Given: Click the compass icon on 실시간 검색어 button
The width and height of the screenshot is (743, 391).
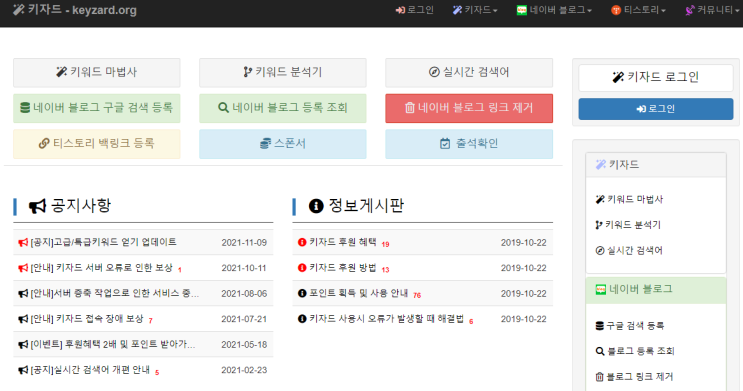Looking at the screenshot, I should (434, 72).
